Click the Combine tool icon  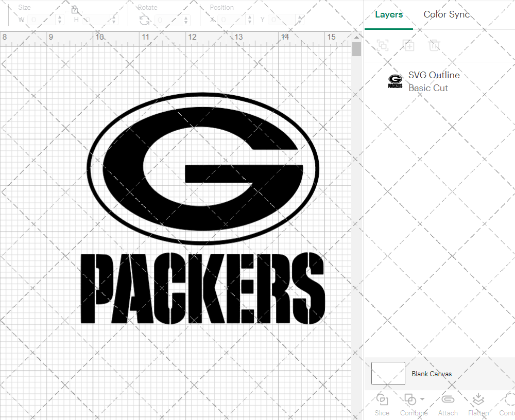tap(410, 399)
